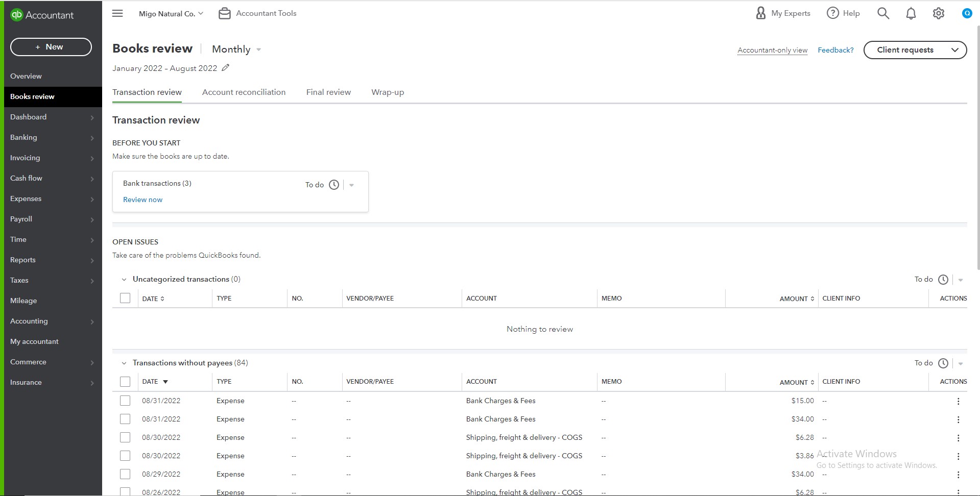Open Bank transactions status dropdown arrow

click(351, 185)
